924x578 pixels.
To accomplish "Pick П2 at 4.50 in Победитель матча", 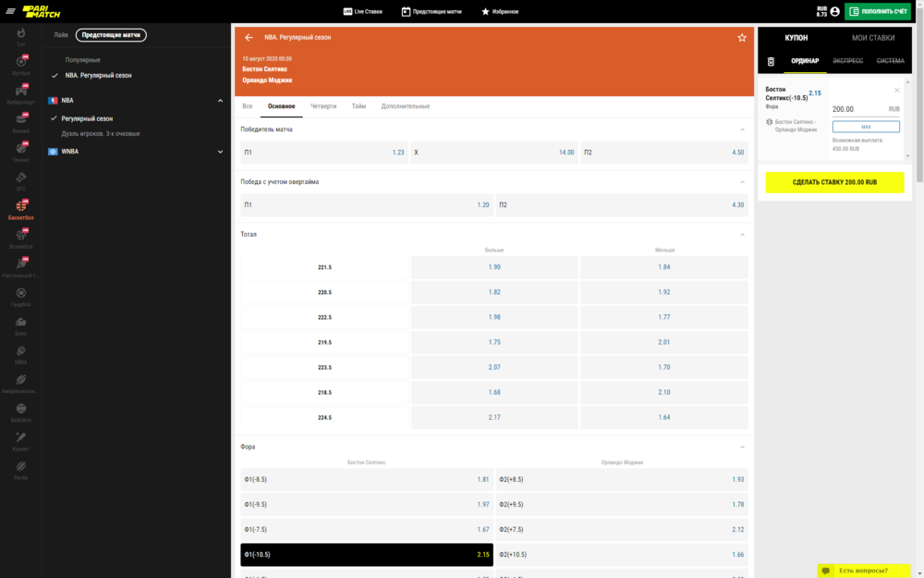I will click(664, 153).
